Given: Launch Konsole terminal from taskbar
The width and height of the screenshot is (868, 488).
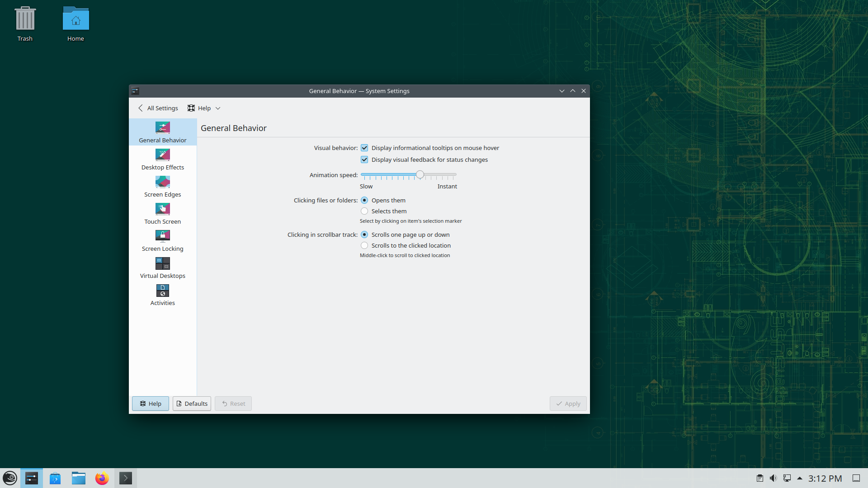Looking at the screenshot, I should click(x=126, y=478).
